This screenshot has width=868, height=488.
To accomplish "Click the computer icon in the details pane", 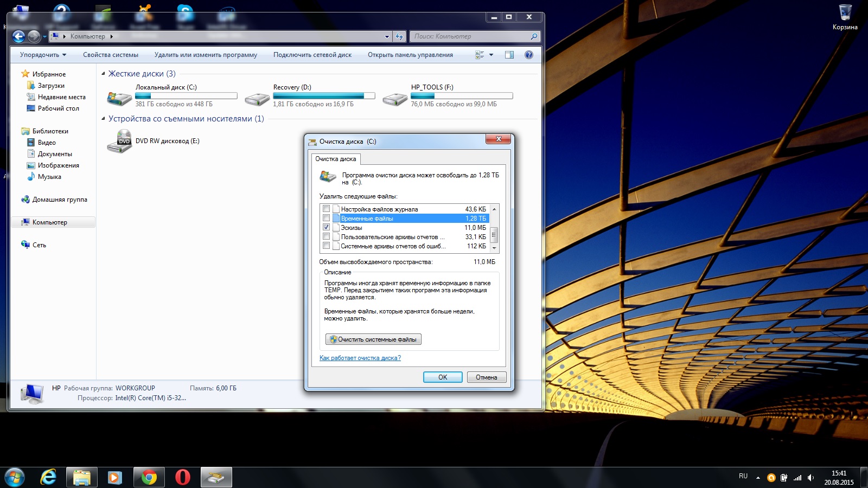I will 31,393.
